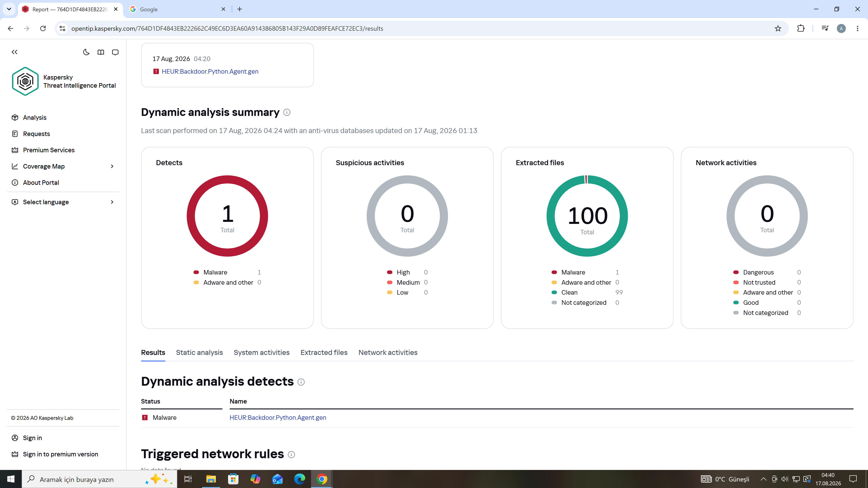The width and height of the screenshot is (868, 488).
Task: Open About Portal page
Action: (x=41, y=183)
